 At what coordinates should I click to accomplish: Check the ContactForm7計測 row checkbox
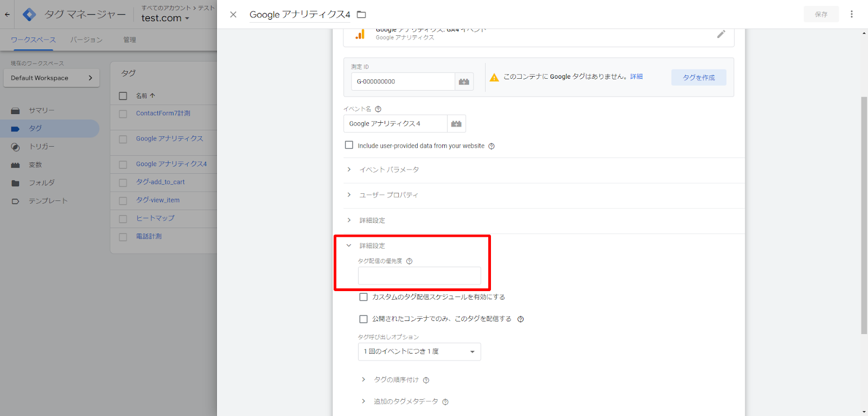tap(123, 114)
